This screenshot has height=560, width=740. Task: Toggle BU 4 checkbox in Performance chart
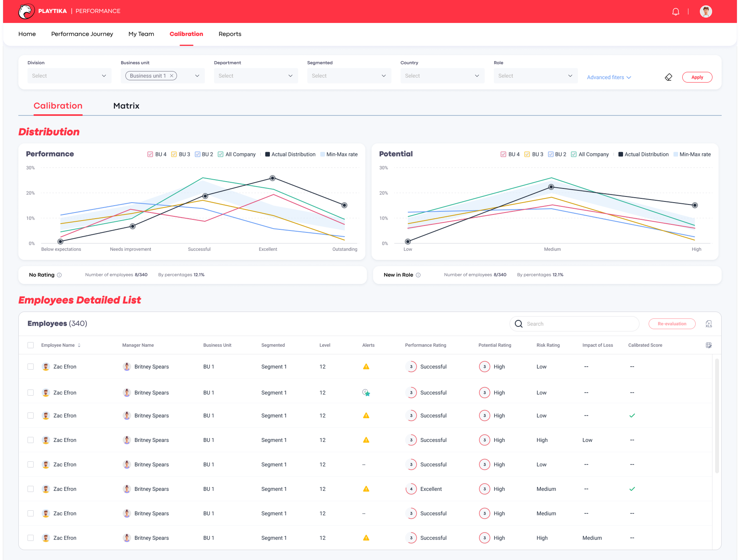tap(150, 154)
